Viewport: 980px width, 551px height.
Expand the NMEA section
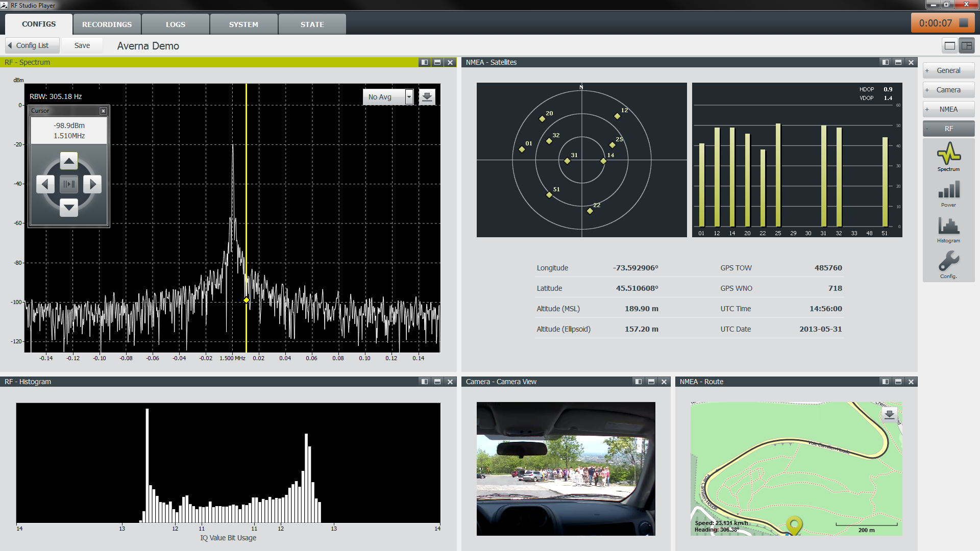pos(948,109)
